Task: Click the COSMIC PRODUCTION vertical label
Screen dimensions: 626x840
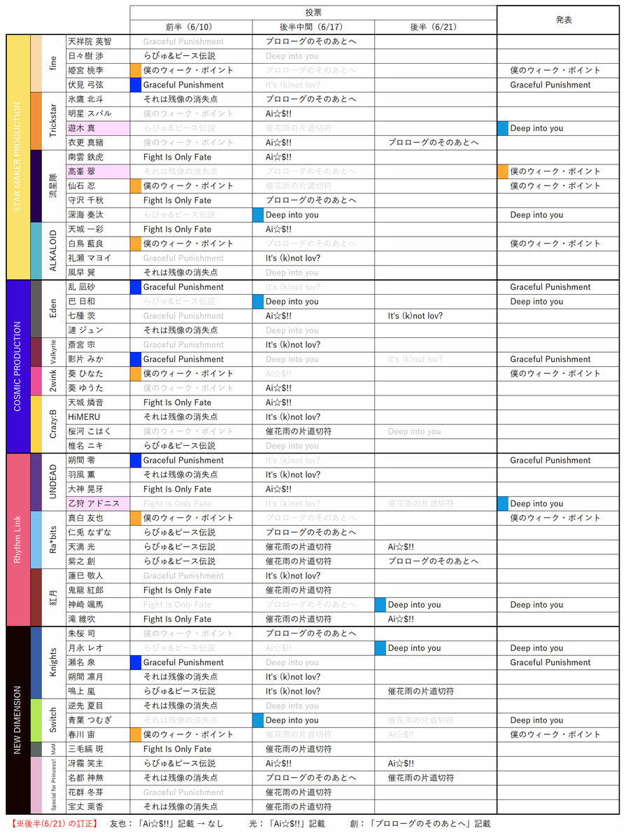Action: 18,366
